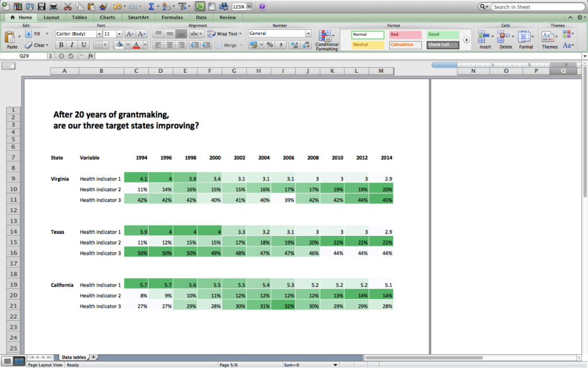The width and height of the screenshot is (588, 368).
Task: Save the workbook with floppy icon
Action: [x=41, y=6]
